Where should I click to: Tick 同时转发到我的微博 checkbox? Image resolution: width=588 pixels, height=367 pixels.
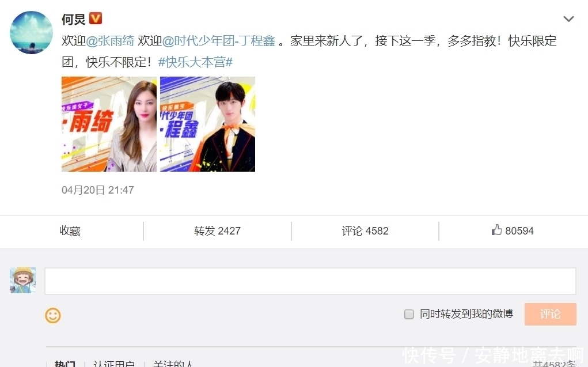[409, 314]
